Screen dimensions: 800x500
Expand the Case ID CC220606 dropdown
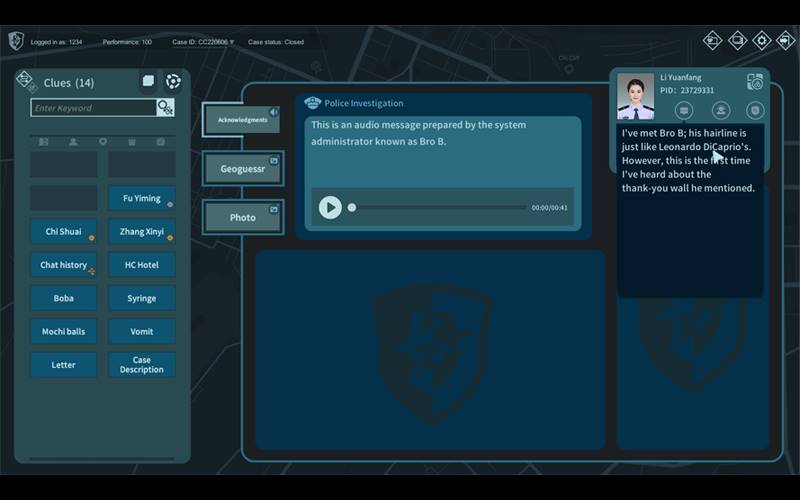tap(232, 42)
